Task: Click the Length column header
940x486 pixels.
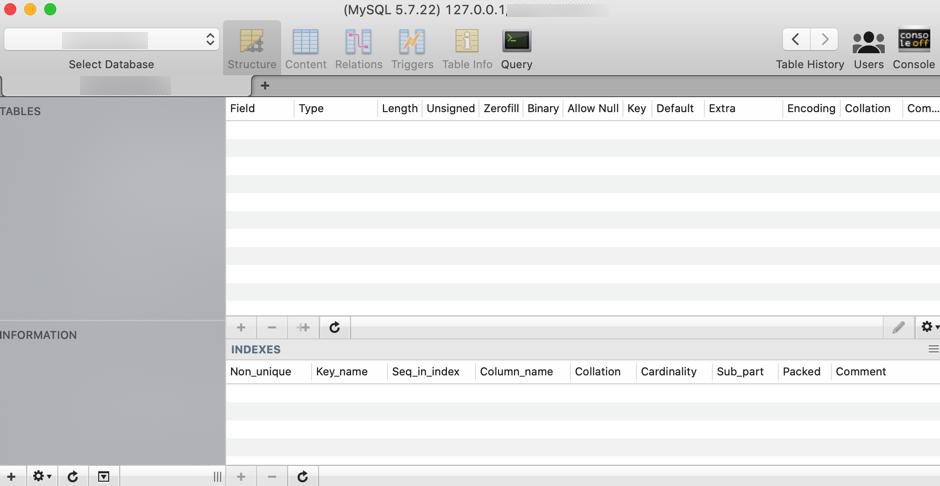Action: pyautogui.click(x=399, y=108)
